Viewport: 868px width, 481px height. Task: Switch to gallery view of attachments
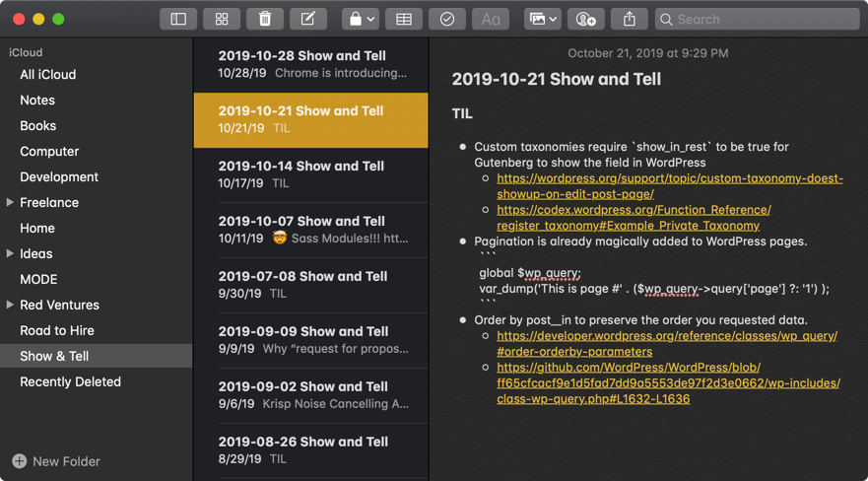222,20
